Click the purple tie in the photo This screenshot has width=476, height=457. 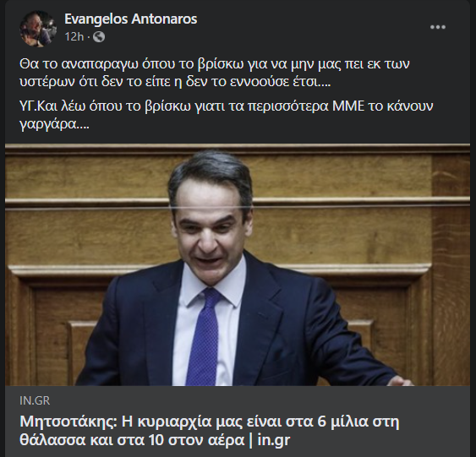pos(205,336)
